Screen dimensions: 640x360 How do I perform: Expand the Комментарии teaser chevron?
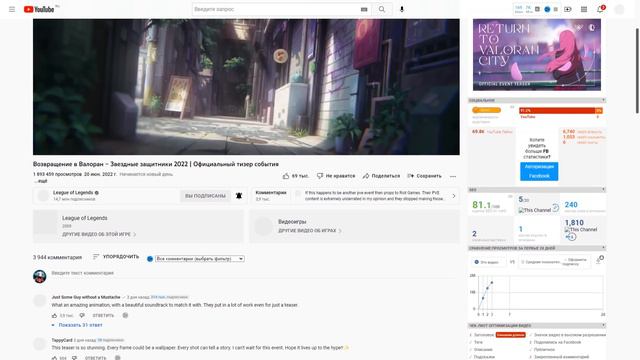tap(453, 196)
